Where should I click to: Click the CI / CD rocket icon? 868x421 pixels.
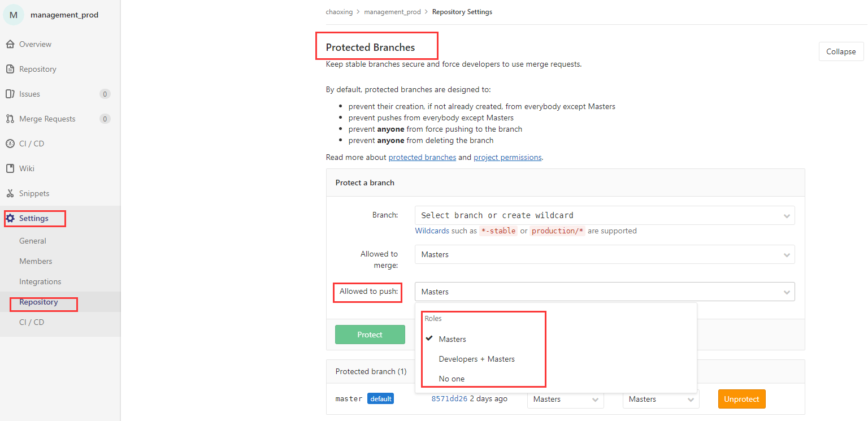[10, 144]
